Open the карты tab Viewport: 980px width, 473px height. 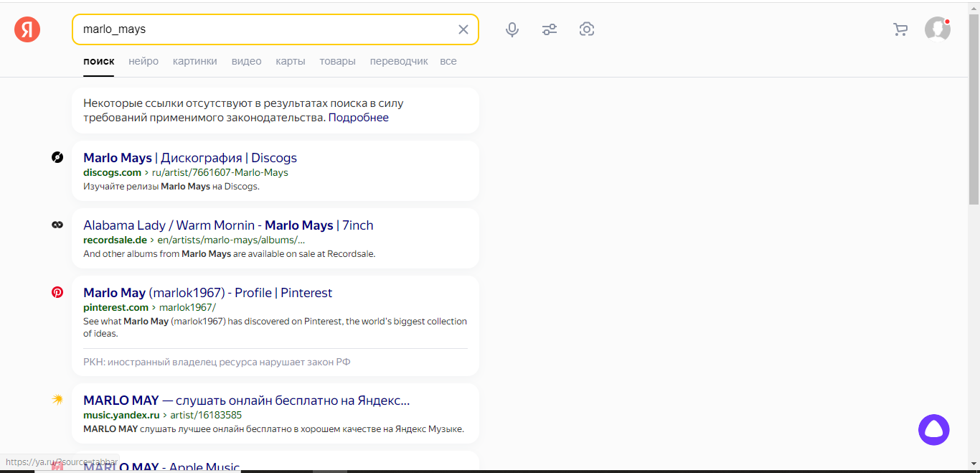point(291,61)
